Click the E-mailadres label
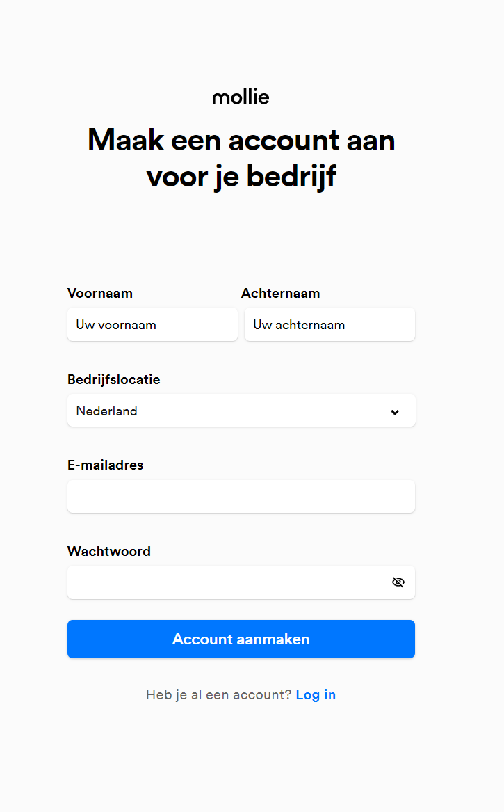Image resolution: width=504 pixels, height=812 pixels. (105, 465)
